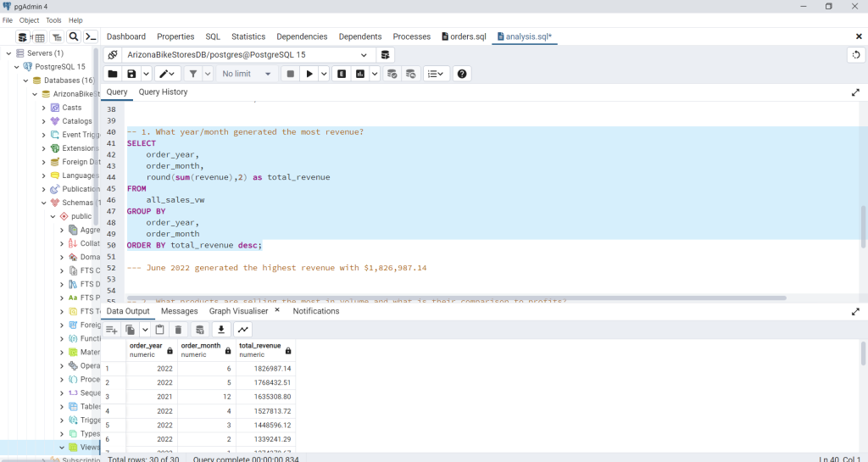Click the horizontal scrollbar in query editor
The image size is (868, 462).
coord(458,298)
